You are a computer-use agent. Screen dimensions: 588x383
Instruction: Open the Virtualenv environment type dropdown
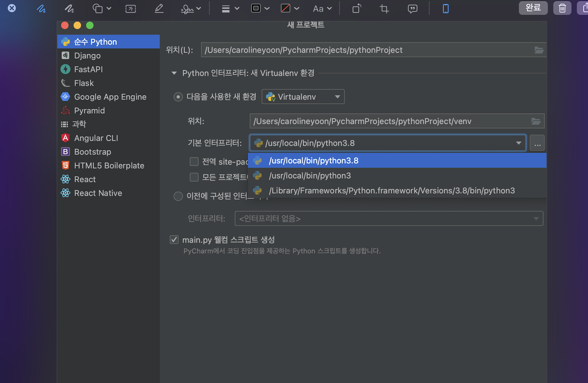pyautogui.click(x=303, y=97)
